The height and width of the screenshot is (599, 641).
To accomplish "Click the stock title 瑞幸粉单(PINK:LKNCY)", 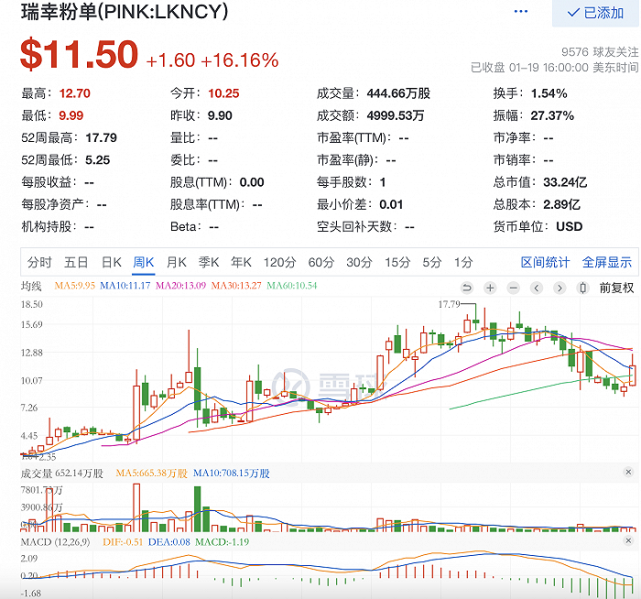I will click(x=125, y=11).
